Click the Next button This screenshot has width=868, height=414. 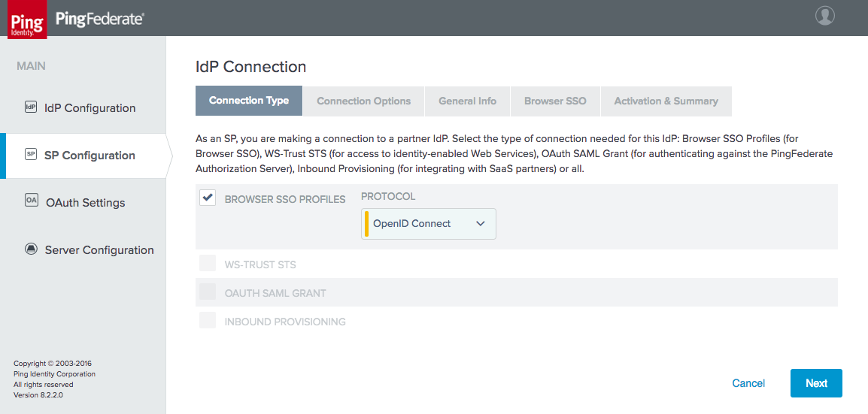pos(817,383)
